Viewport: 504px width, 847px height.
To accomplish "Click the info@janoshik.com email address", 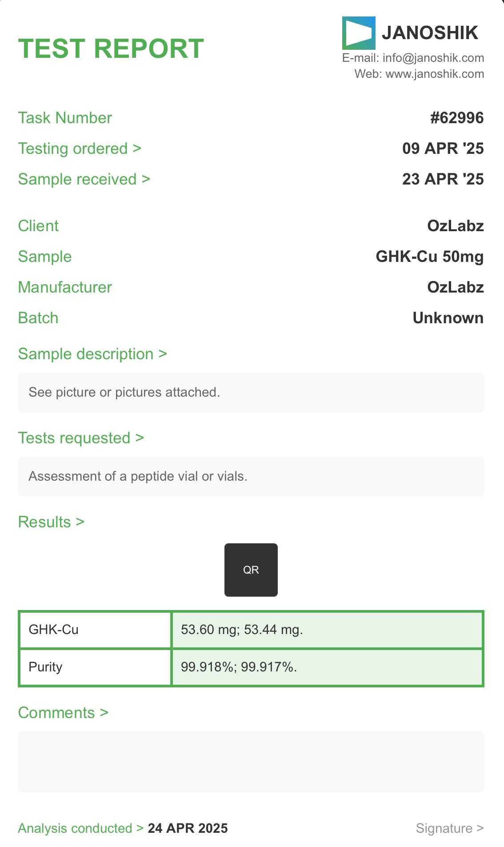I will coord(433,58).
